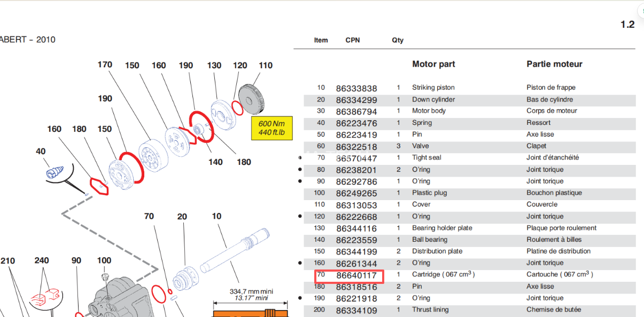Click the plastic plug drawing under label 100

[106, 278]
